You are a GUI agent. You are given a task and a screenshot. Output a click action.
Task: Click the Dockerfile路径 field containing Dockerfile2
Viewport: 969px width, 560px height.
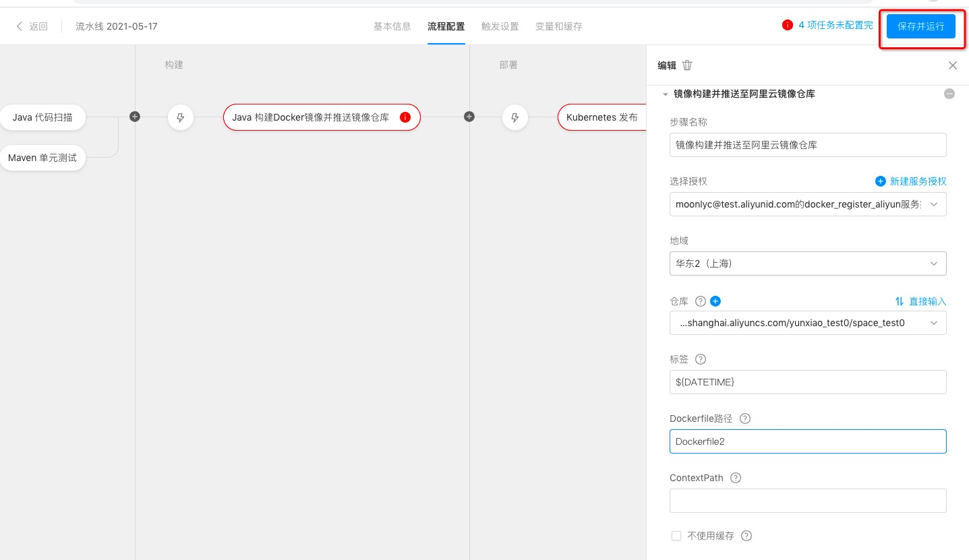click(x=808, y=441)
